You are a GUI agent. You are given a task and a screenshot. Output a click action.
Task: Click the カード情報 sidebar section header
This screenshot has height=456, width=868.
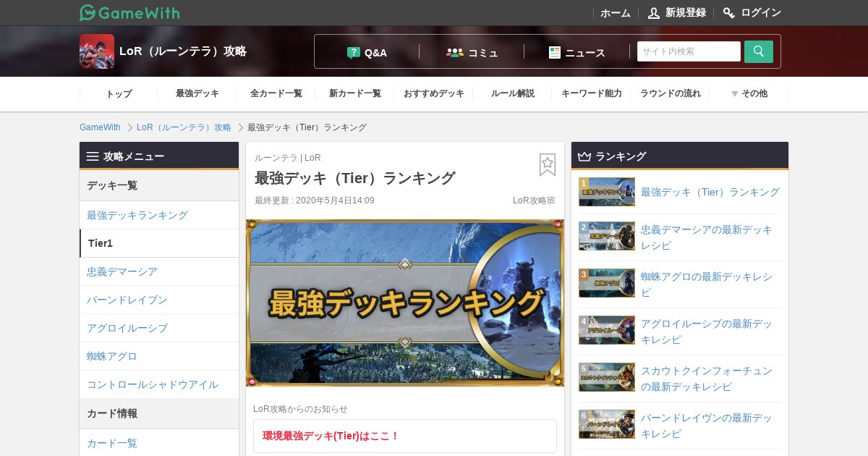coord(159,413)
